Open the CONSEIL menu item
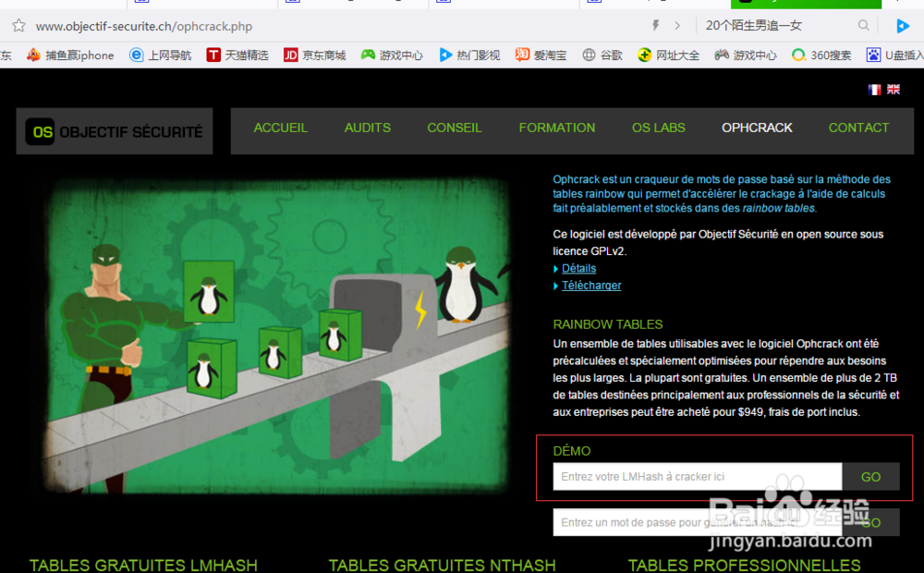Image resolution: width=924 pixels, height=573 pixels. pyautogui.click(x=455, y=128)
